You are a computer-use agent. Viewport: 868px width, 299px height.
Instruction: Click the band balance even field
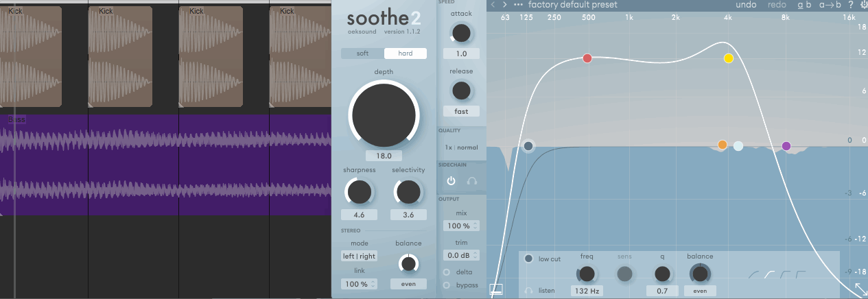pyautogui.click(x=700, y=291)
